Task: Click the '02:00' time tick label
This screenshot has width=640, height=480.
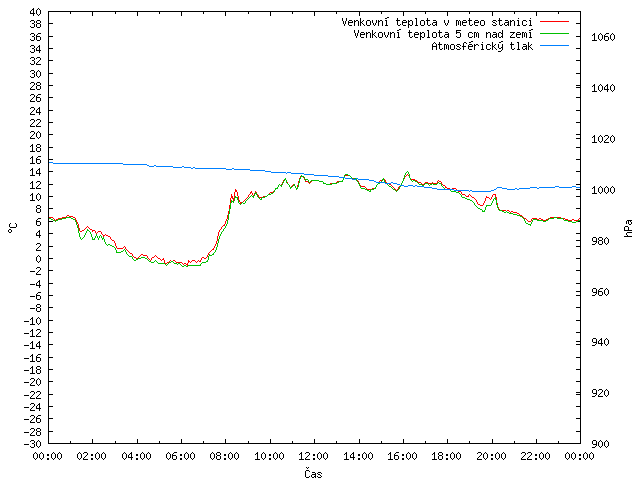Action: pyautogui.click(x=92, y=456)
